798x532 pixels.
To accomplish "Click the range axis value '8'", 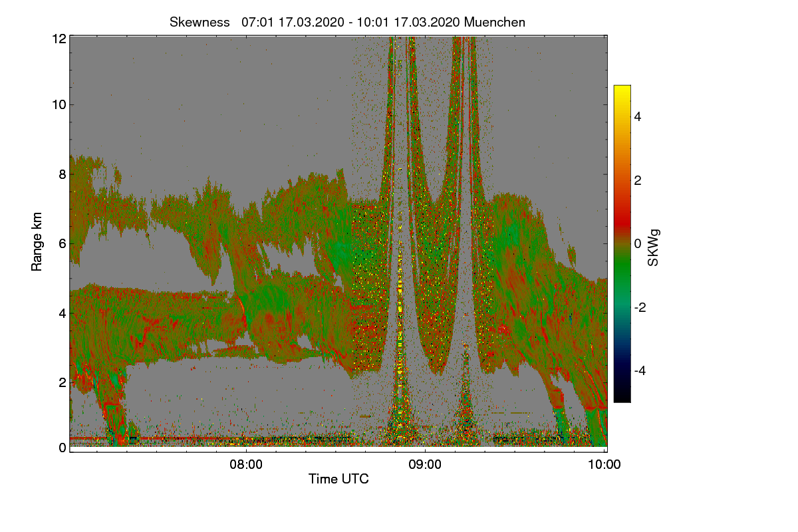I will (62, 174).
